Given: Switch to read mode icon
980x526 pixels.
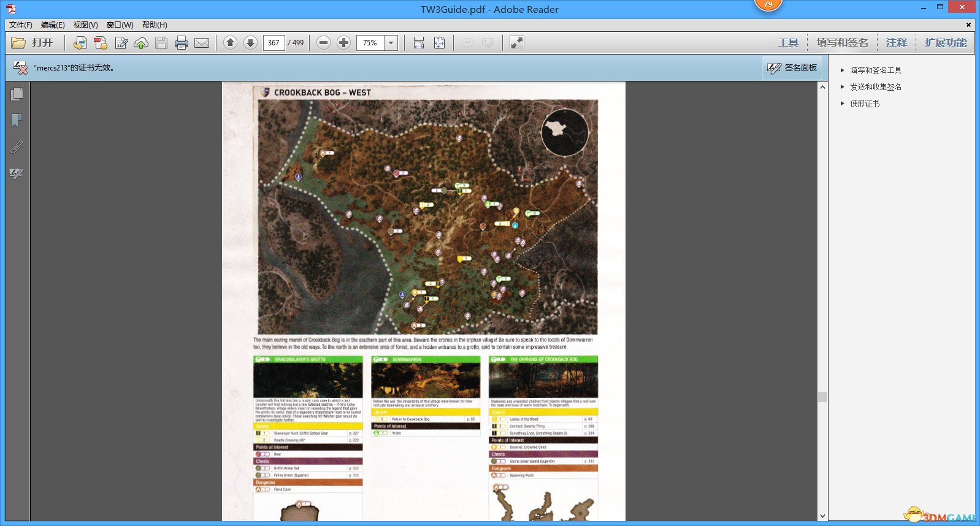Looking at the screenshot, I should [x=517, y=43].
